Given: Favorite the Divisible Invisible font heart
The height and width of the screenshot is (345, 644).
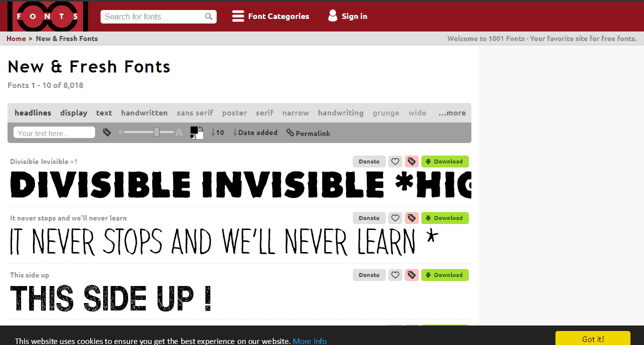Looking at the screenshot, I should tap(395, 161).
